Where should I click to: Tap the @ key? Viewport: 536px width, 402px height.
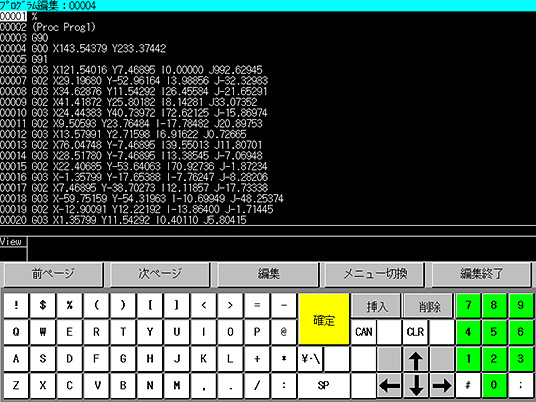[284, 332]
